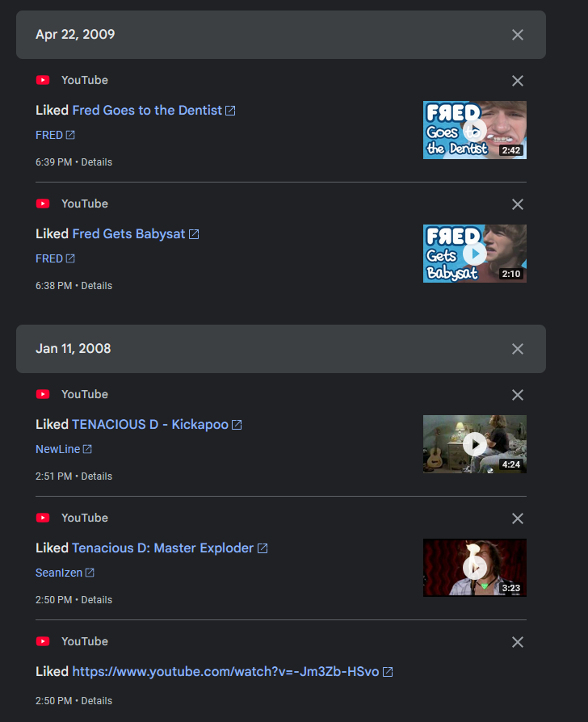
Task: Delete all activity from Apr 22, 2009
Action: tap(518, 35)
